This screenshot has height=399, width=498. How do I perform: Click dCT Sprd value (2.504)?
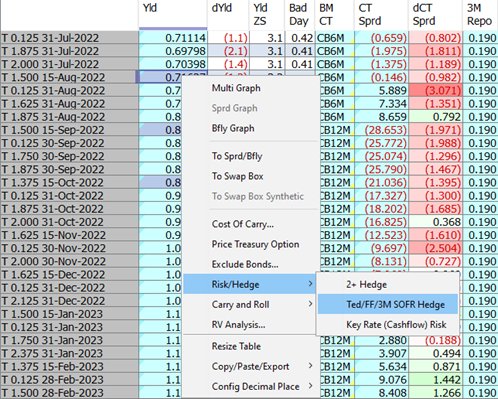click(x=436, y=248)
